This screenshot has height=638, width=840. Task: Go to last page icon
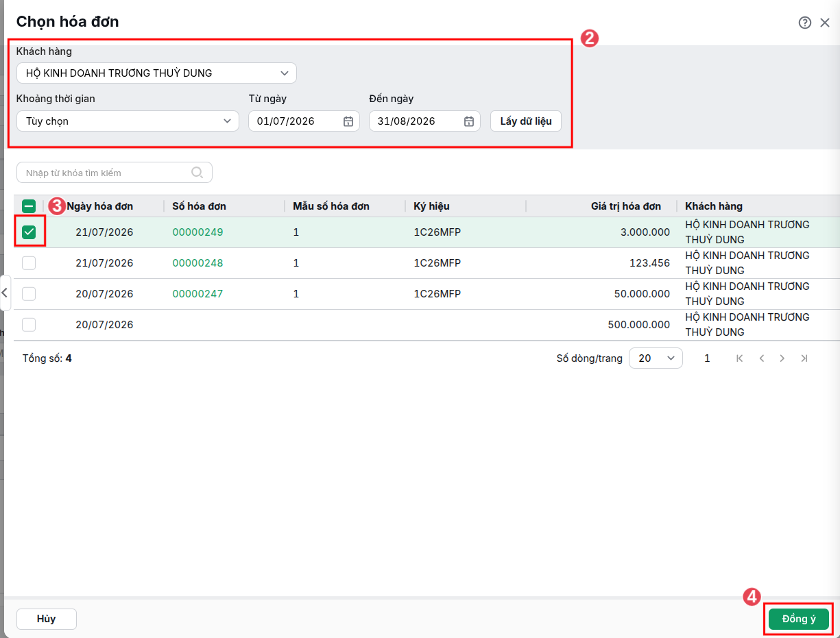[804, 358]
